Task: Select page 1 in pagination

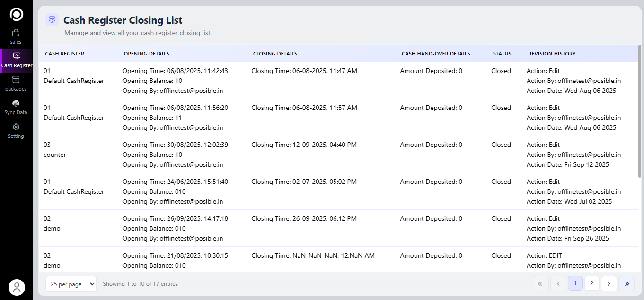Action: [x=575, y=283]
